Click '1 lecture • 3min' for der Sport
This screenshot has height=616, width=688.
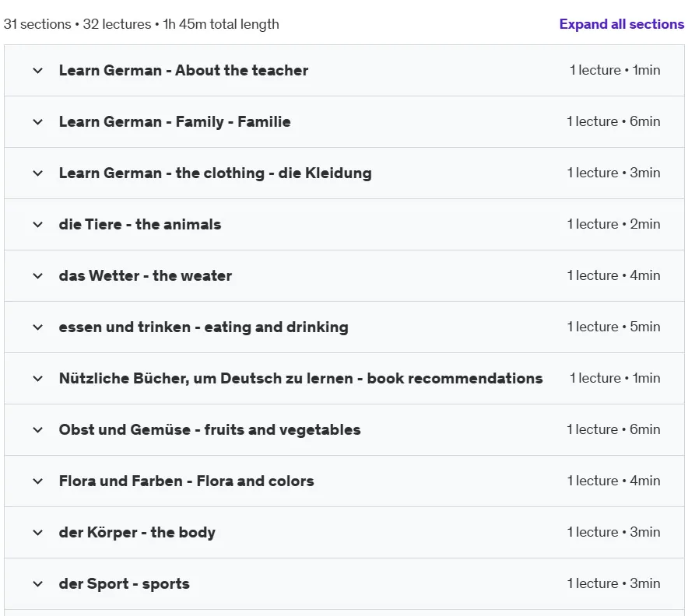pyautogui.click(x=613, y=583)
